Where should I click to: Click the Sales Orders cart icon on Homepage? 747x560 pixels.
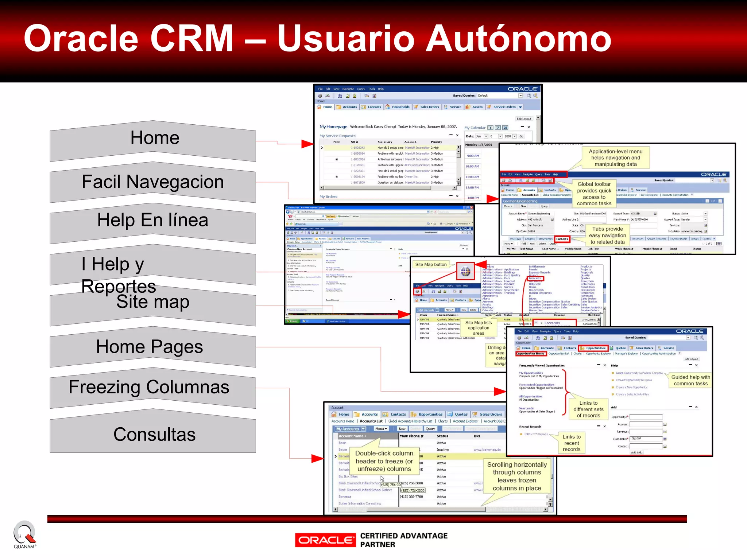(x=416, y=107)
